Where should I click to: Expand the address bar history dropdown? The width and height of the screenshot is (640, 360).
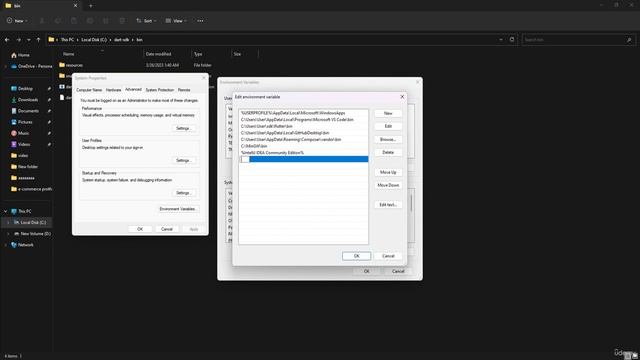[501, 40]
